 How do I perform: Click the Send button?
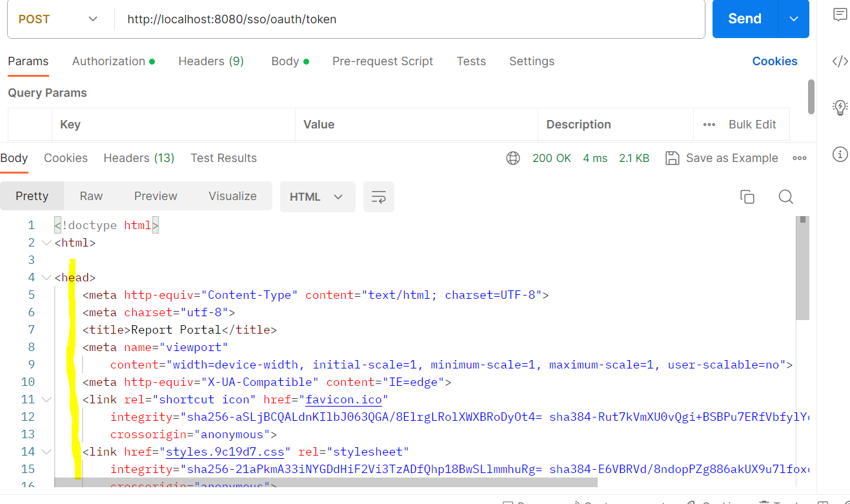(x=744, y=19)
